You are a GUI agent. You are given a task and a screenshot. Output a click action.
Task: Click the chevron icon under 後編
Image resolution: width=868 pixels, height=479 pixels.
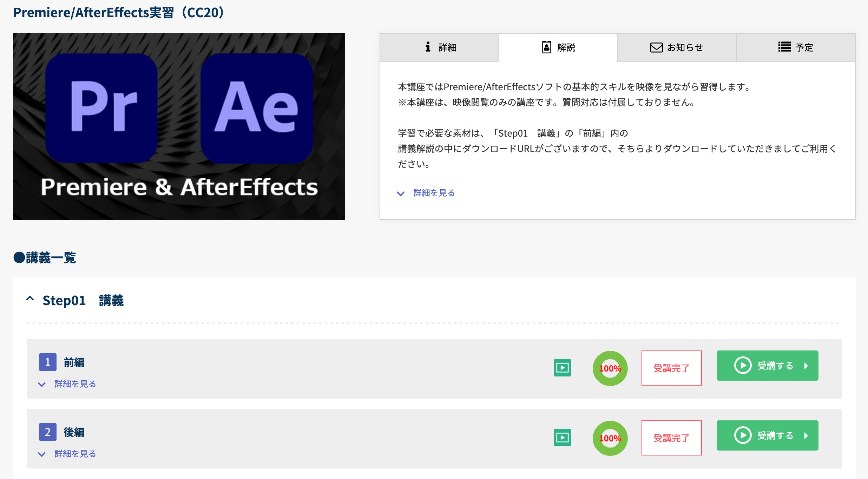click(x=42, y=454)
